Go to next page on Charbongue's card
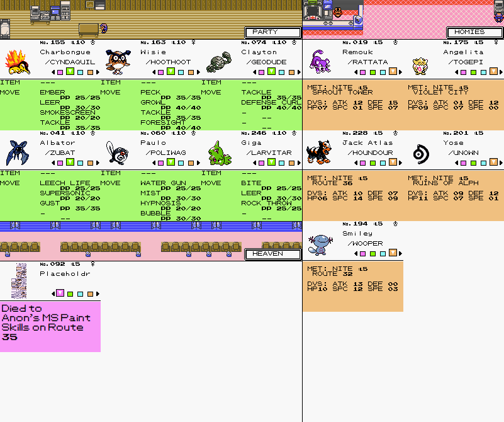The width and height of the screenshot is (504, 422). pos(98,72)
